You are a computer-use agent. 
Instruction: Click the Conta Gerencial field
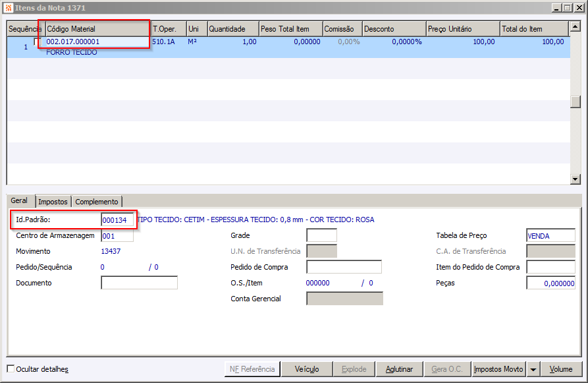(x=344, y=299)
